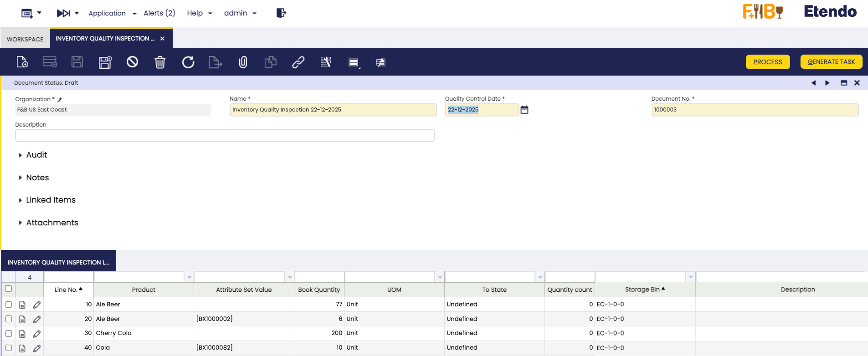Check the Ale Beer line 10 checkbox
The height and width of the screenshot is (356, 868).
pyautogui.click(x=9, y=305)
